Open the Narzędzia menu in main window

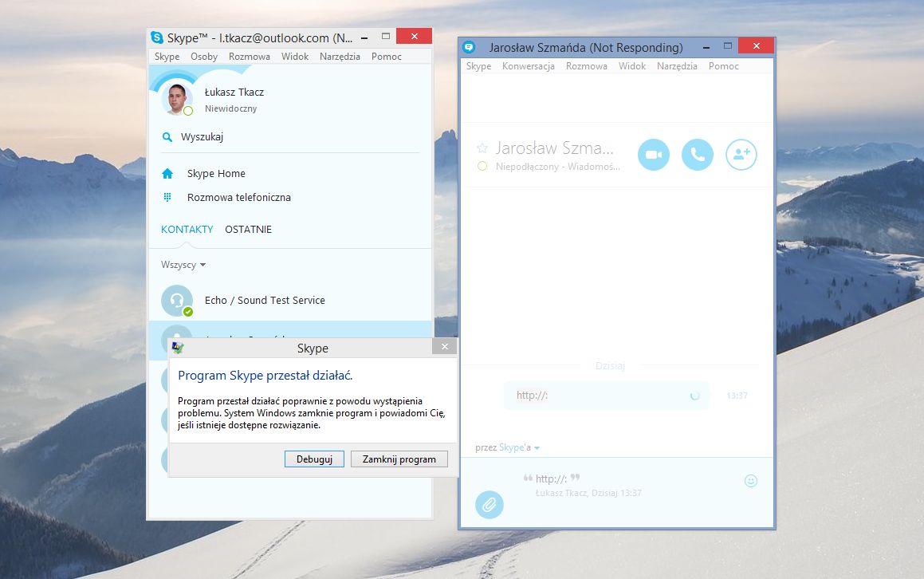pos(340,56)
